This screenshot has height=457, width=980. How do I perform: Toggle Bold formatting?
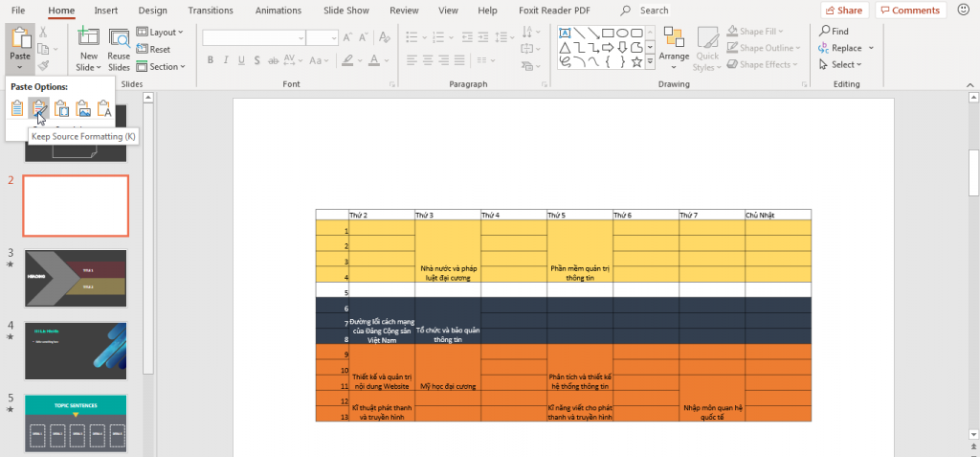click(x=210, y=60)
